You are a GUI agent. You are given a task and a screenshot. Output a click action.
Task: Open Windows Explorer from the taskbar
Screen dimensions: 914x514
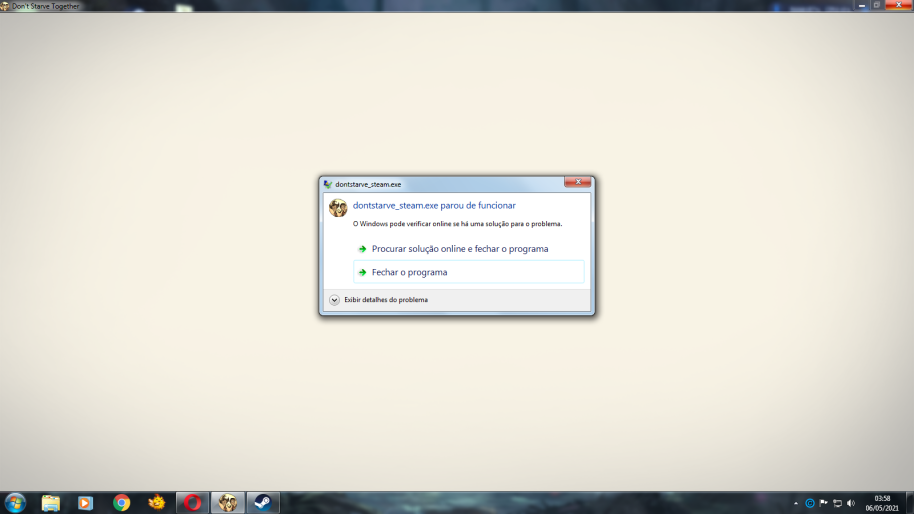pos(51,502)
